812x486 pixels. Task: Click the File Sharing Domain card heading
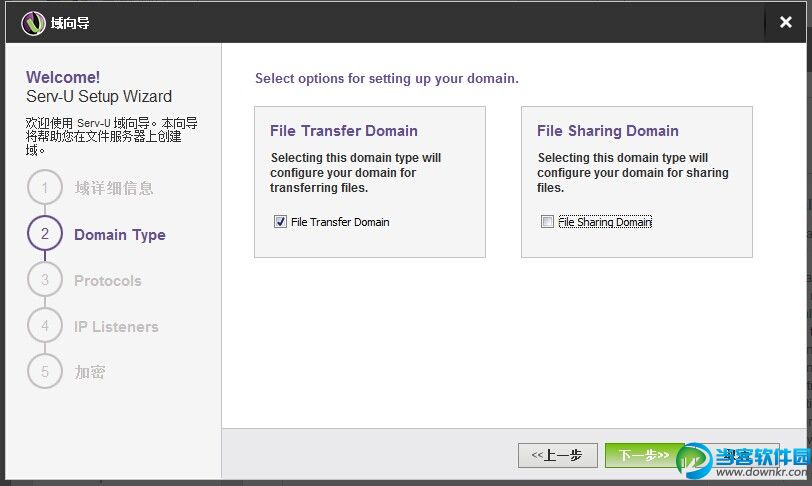pos(608,131)
